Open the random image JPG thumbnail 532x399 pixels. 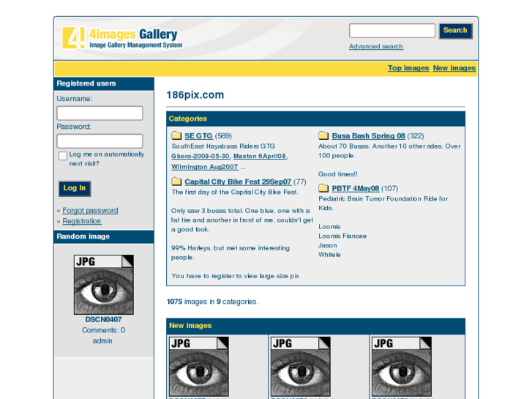point(104,285)
